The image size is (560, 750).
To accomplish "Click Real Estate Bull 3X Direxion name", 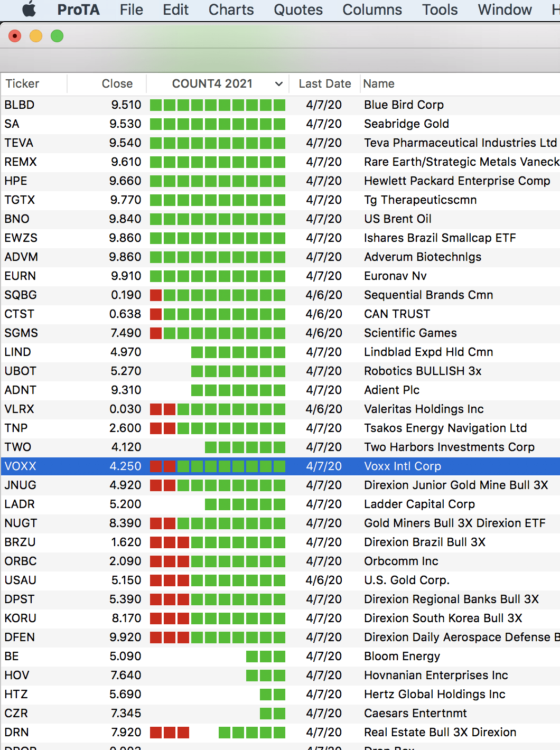I will tap(440, 733).
